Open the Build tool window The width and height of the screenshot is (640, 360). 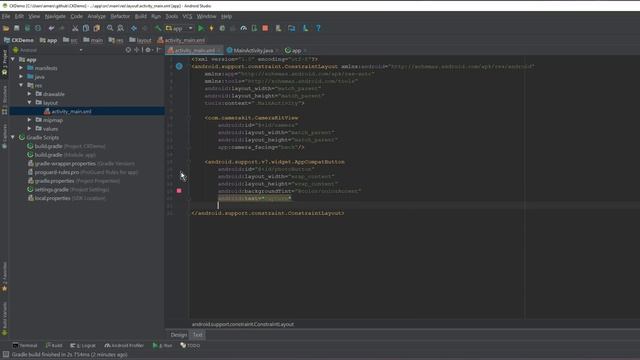[x=54, y=345]
